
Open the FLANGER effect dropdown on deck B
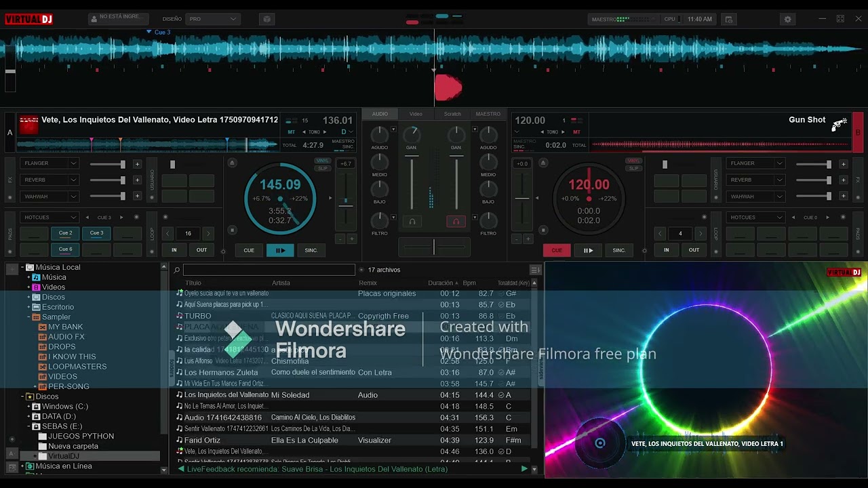tap(756, 163)
